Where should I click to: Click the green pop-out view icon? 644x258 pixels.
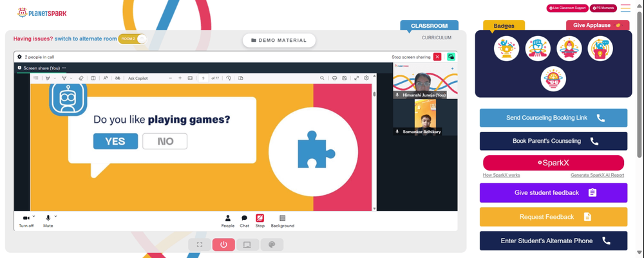(451, 57)
